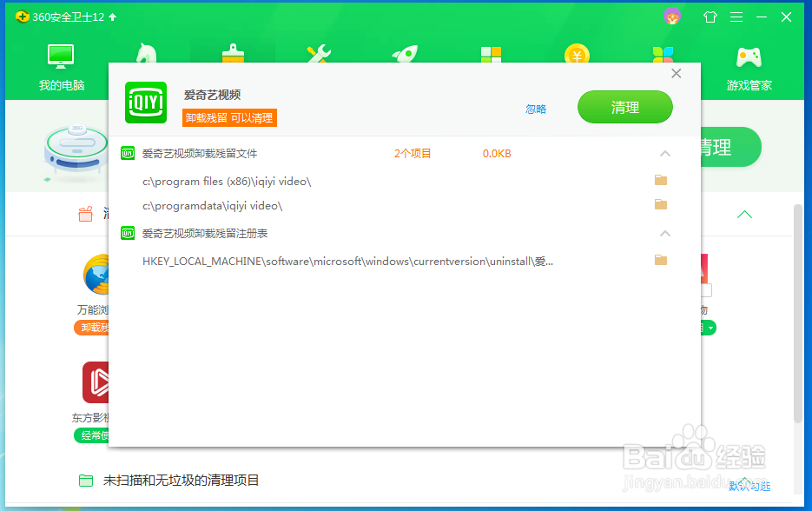Close the 爱奇艺视频 cleanup dialog
This screenshot has width=812, height=511.
(x=676, y=74)
